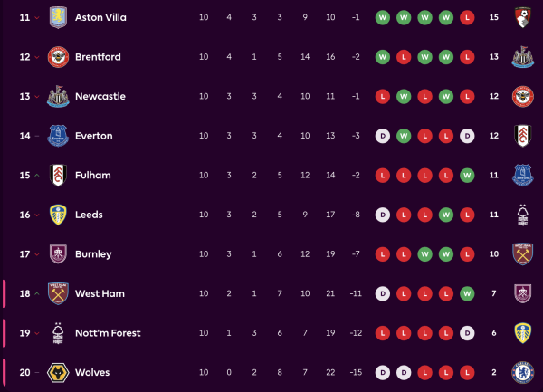Click the Wolves club crest

pos(58,372)
